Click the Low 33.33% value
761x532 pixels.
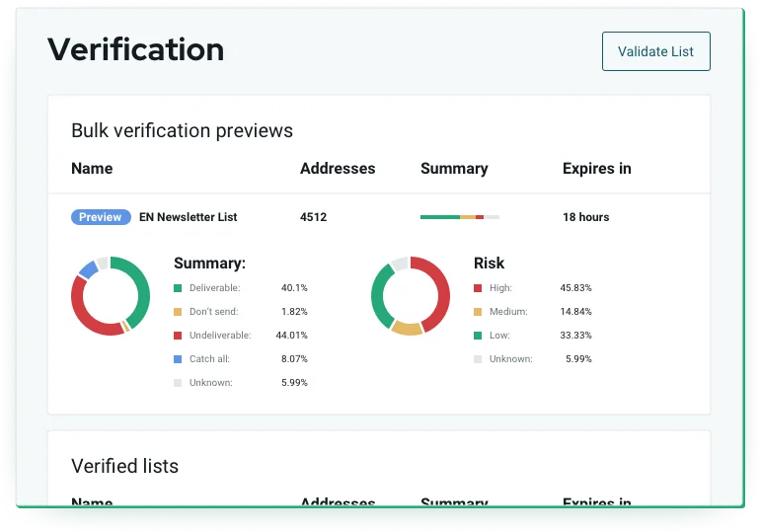click(x=575, y=336)
